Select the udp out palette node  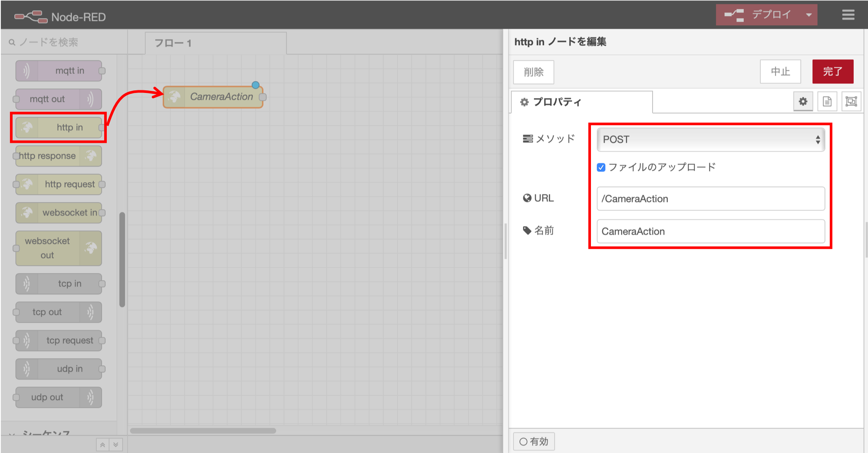[x=59, y=397]
